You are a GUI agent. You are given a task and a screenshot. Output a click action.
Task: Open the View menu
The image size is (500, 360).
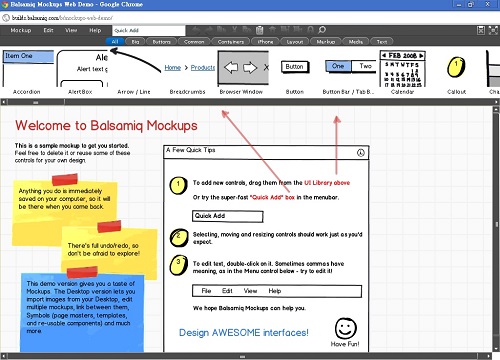pyautogui.click(x=71, y=30)
